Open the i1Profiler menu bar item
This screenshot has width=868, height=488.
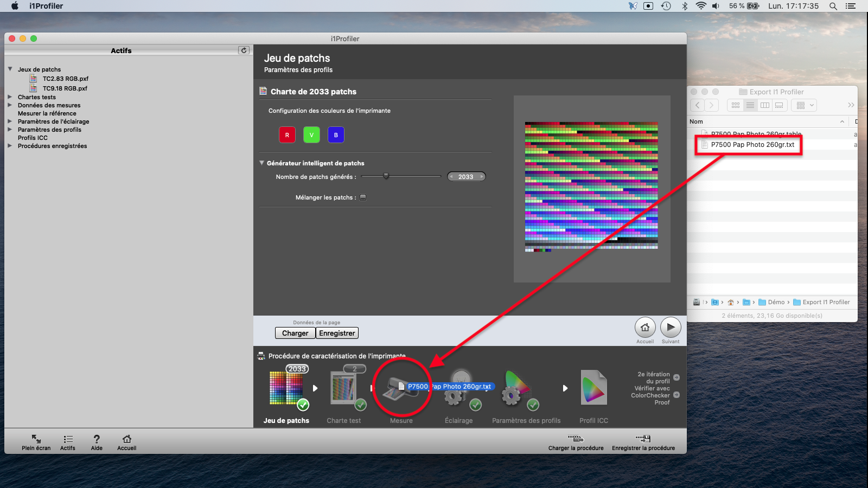click(46, 6)
